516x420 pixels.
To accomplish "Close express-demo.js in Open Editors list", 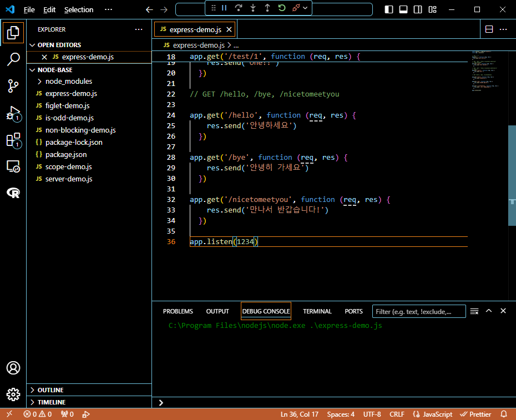I will [x=44, y=57].
